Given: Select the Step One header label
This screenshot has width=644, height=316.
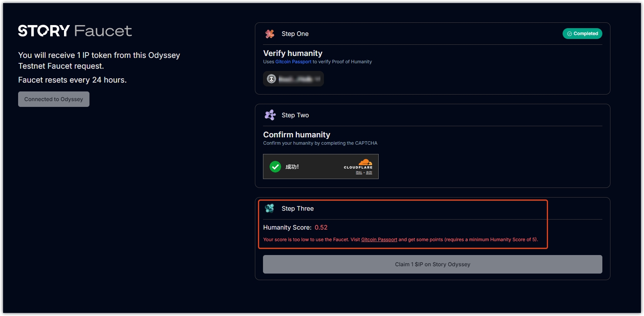Looking at the screenshot, I should (295, 34).
